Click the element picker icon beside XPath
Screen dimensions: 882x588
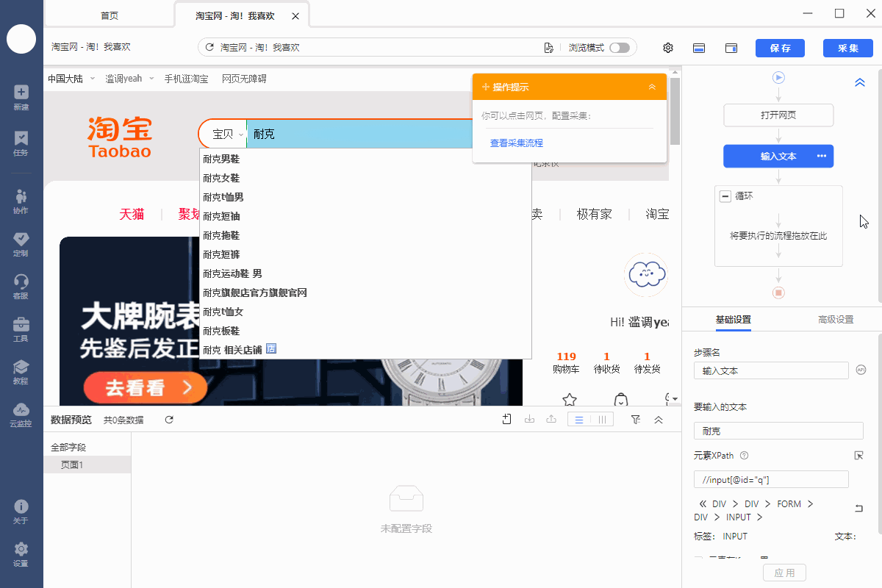858,456
